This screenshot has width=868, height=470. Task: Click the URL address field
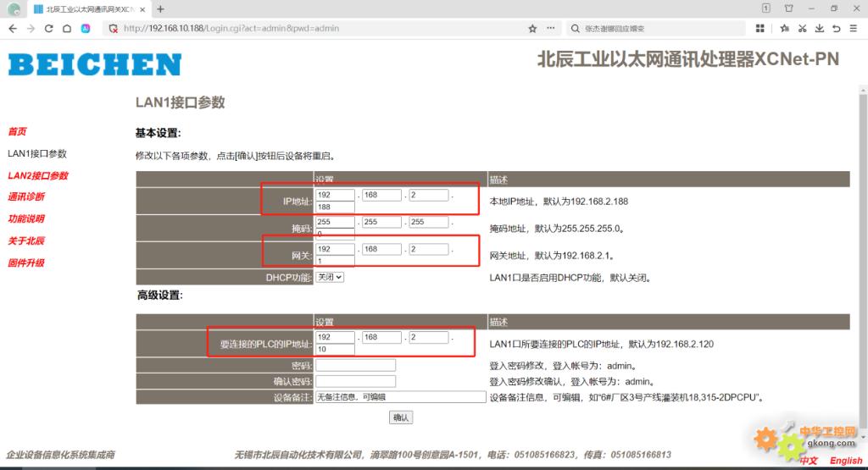(x=321, y=28)
